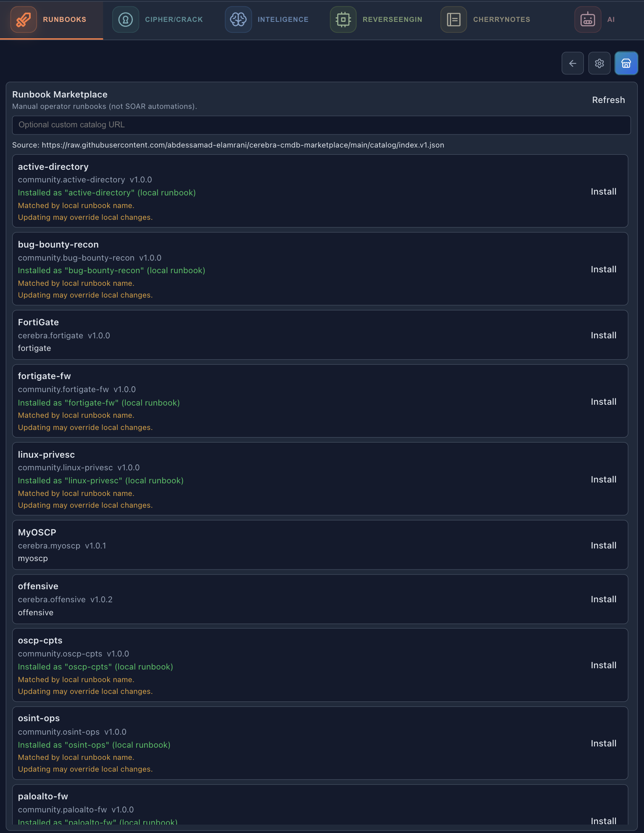Viewport: 644px width, 833px height.
Task: Install the osint-ops runbook
Action: tap(603, 743)
